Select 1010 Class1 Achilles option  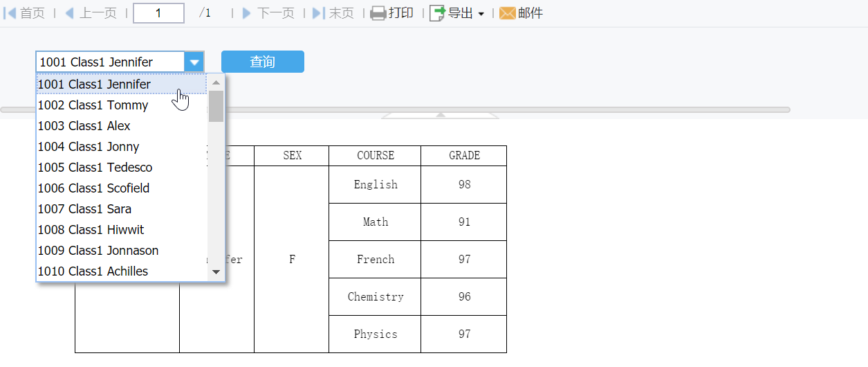[93, 271]
